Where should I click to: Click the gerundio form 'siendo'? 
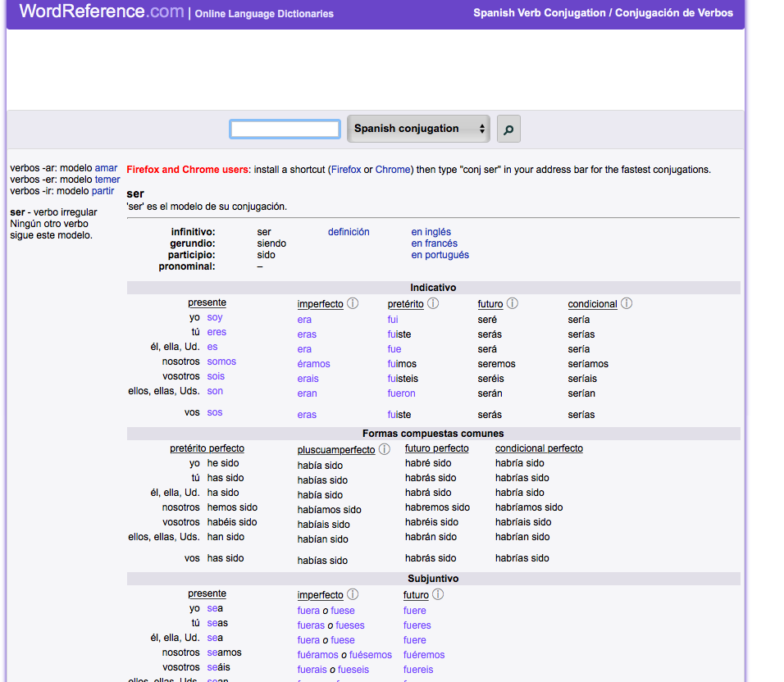click(271, 243)
